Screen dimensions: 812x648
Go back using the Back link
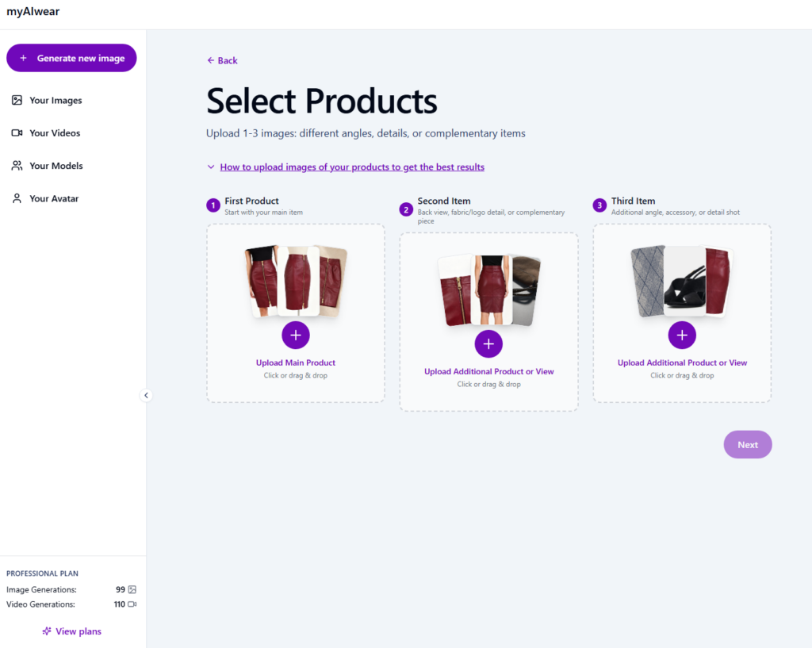tap(222, 60)
